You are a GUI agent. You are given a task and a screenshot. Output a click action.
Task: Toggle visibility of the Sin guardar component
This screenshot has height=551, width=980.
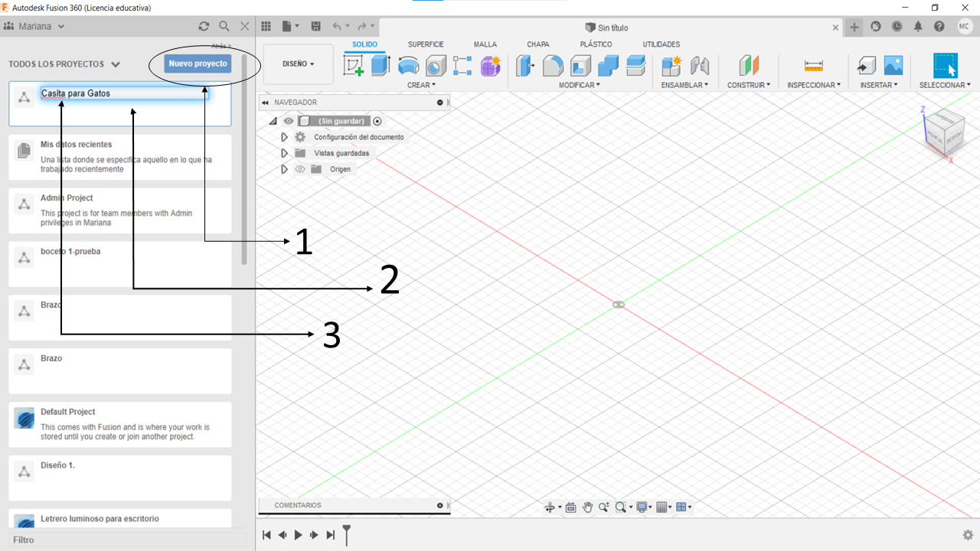(289, 121)
